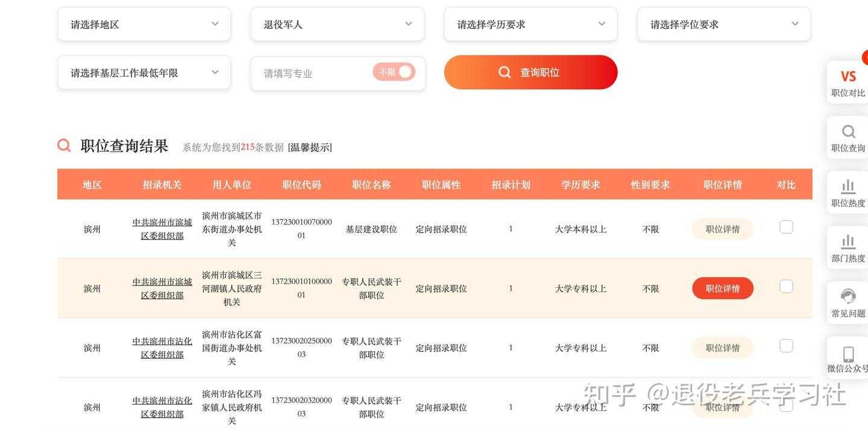Select position code 13723002032000003
This screenshot has width=868, height=430.
pyautogui.click(x=301, y=407)
